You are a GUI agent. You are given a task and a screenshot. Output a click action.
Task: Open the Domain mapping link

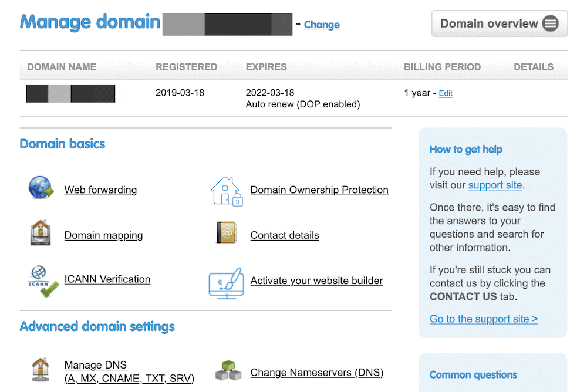click(103, 235)
